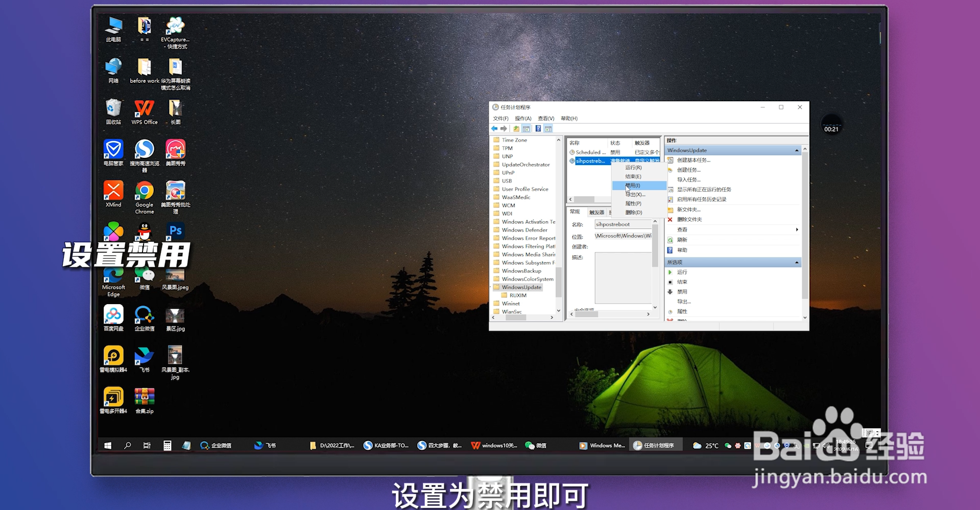Open Google Chrome desktop icon
The width and height of the screenshot is (980, 510).
pos(145,198)
